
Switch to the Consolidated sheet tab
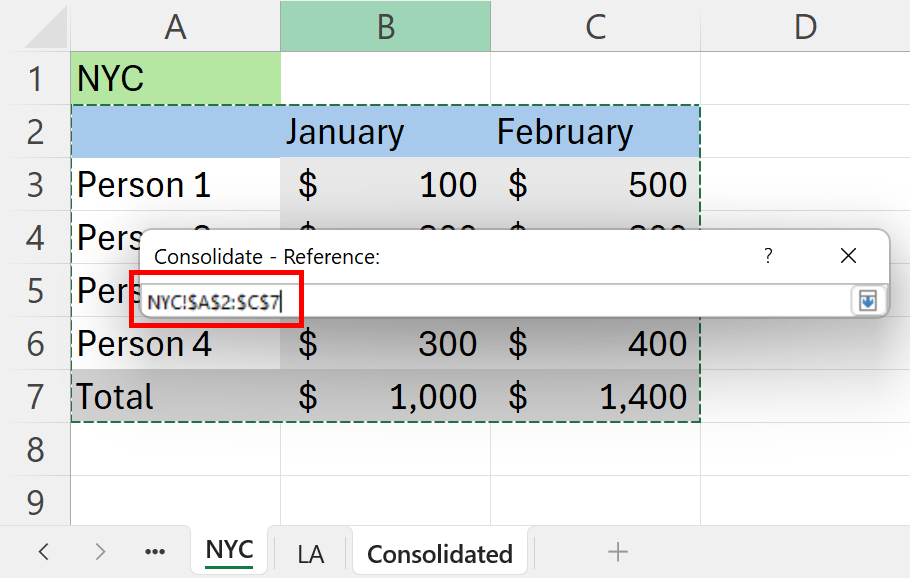tap(440, 554)
